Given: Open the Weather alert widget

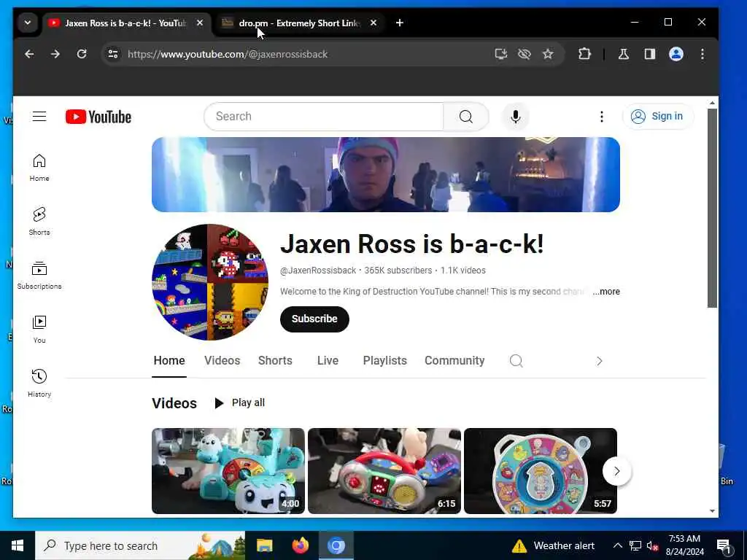Looking at the screenshot, I should [x=553, y=545].
